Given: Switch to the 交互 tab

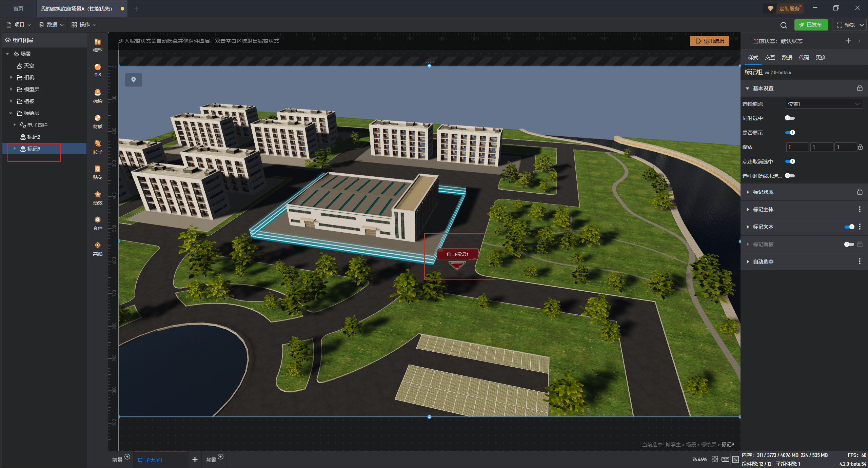Looking at the screenshot, I should [770, 58].
